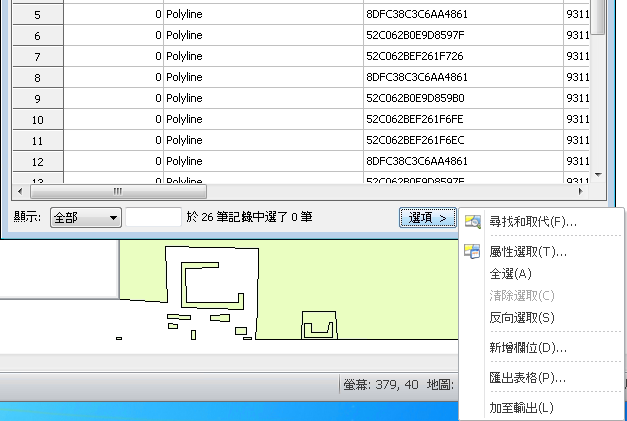Select 新增欄位(D)... menu entry

tap(528, 348)
